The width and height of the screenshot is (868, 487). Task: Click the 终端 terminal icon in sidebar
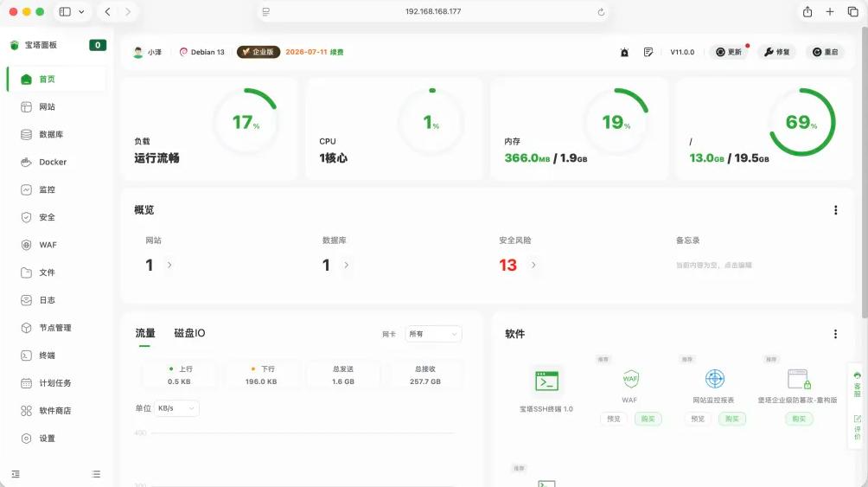(26, 356)
